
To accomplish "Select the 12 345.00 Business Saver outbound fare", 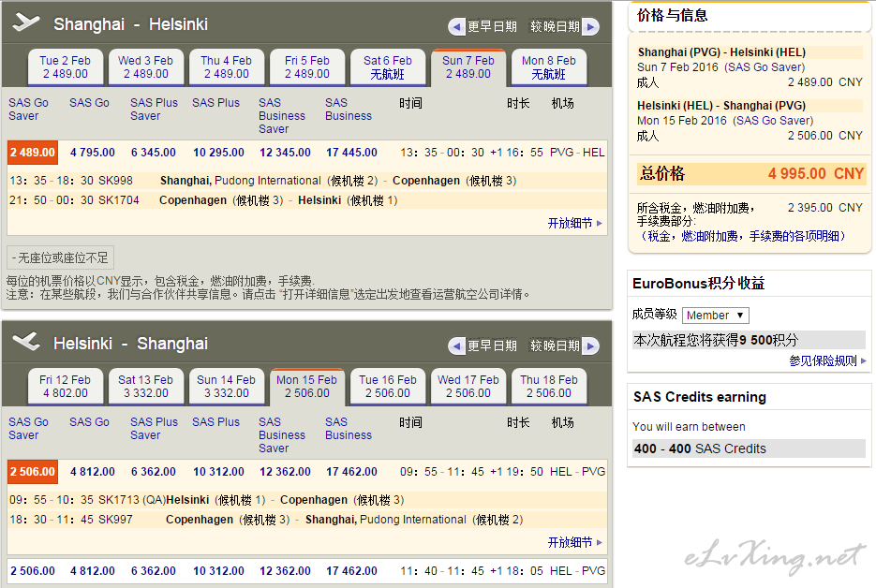I will point(285,153).
